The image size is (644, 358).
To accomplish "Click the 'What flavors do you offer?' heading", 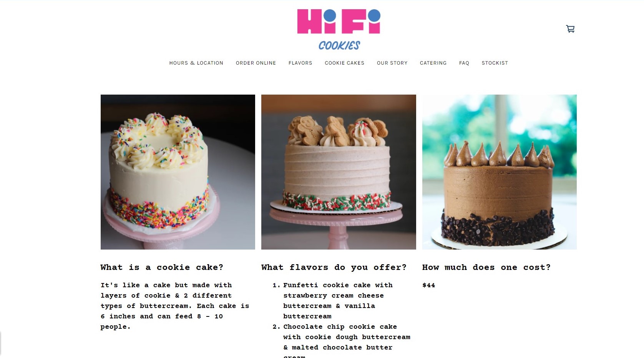I will coord(334,267).
